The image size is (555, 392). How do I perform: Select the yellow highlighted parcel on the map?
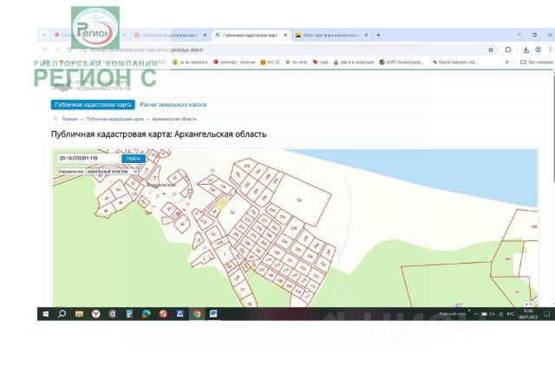(x=222, y=204)
